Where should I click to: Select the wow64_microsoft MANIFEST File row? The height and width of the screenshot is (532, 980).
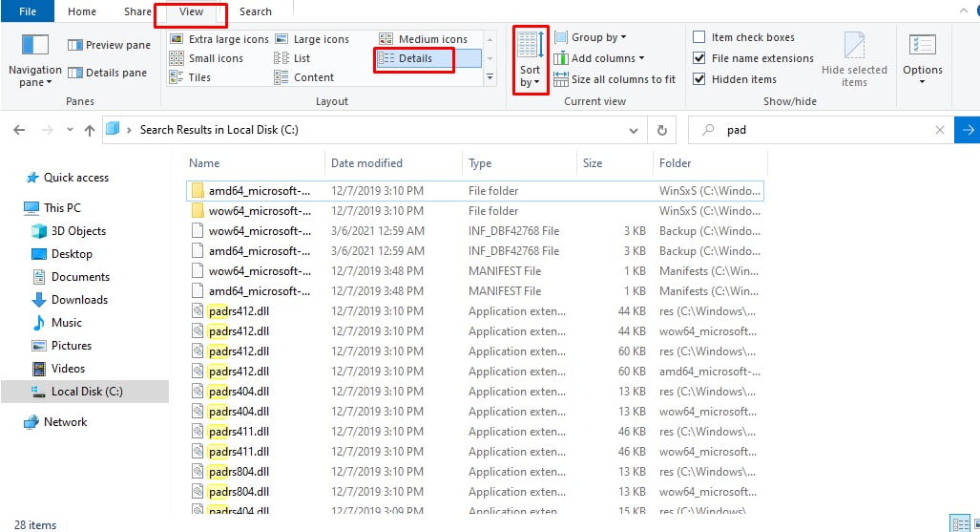(x=475, y=271)
